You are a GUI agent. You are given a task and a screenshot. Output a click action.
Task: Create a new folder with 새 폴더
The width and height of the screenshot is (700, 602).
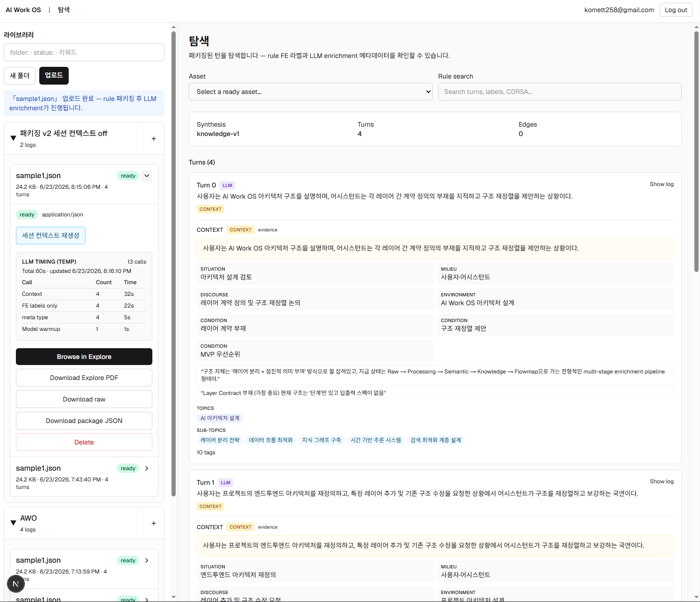[20, 76]
